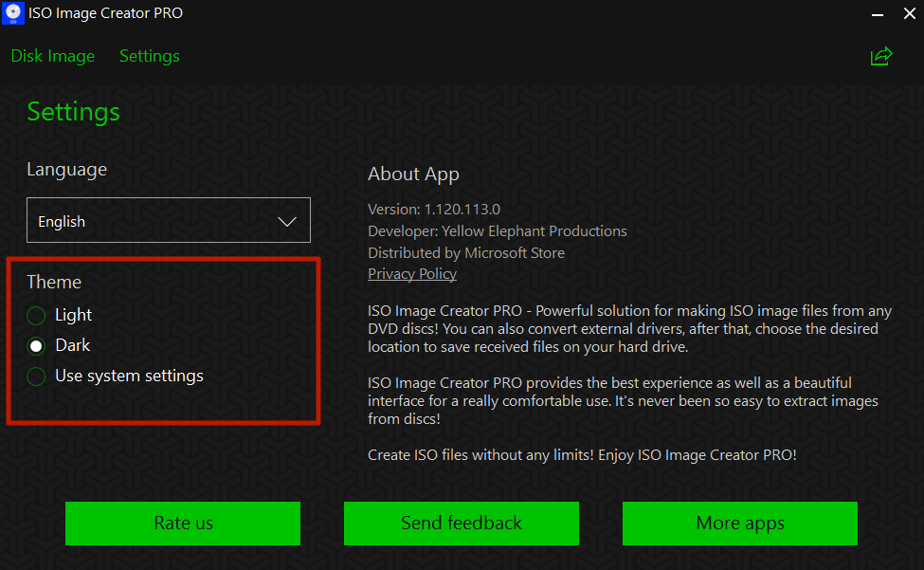This screenshot has height=570, width=924.
Task: Close the ISO Image Creator PRO window
Action: click(x=910, y=13)
